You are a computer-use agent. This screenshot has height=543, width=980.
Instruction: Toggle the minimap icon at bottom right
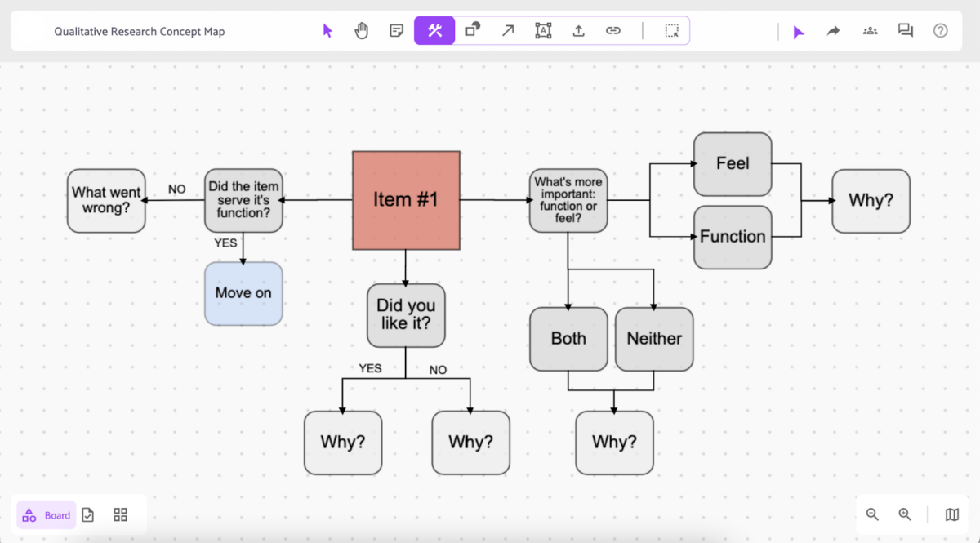(x=952, y=514)
